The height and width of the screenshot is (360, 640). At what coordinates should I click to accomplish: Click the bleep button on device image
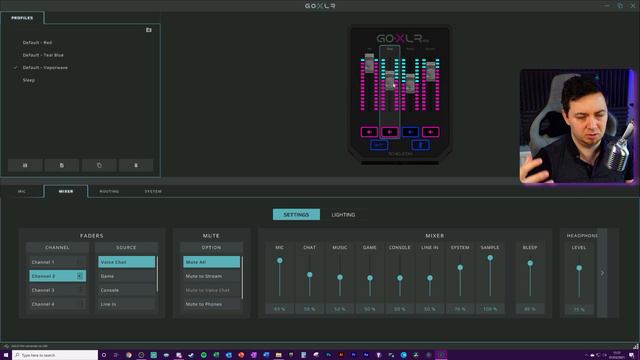coord(379,145)
